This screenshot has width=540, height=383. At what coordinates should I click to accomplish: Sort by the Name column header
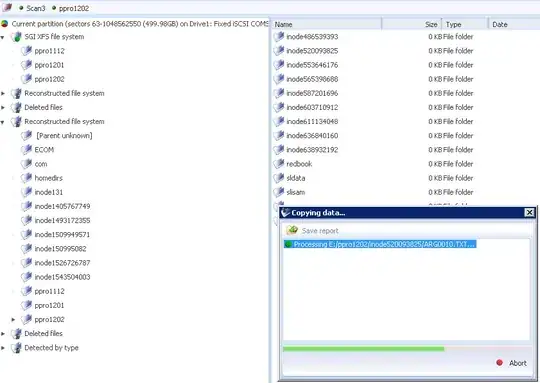(326, 24)
